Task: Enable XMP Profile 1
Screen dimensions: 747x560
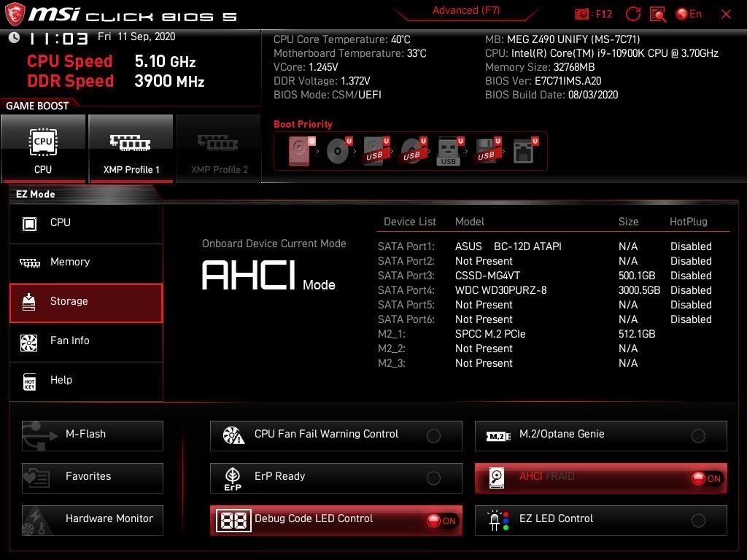Action: pyautogui.click(x=131, y=148)
